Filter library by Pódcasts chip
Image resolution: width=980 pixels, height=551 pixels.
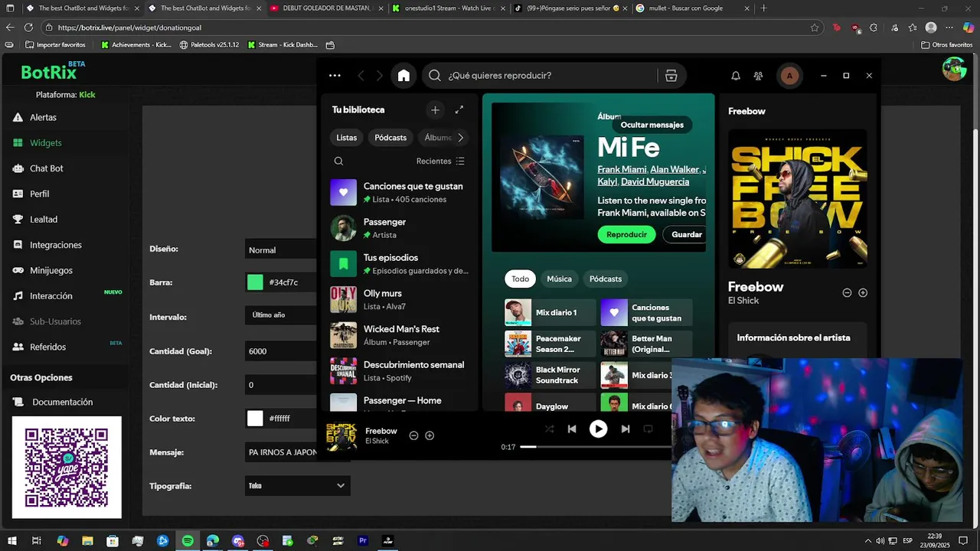(390, 138)
